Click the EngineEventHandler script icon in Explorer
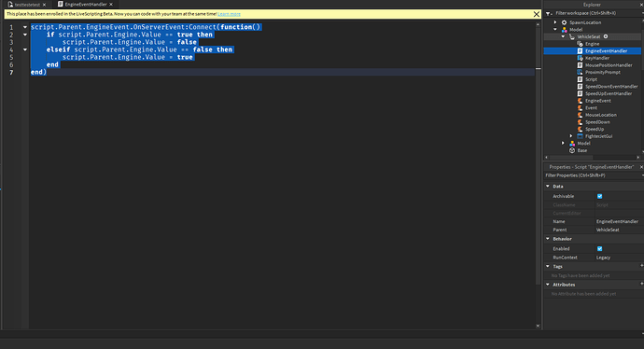Screen dimensions: 644x349 580,51
